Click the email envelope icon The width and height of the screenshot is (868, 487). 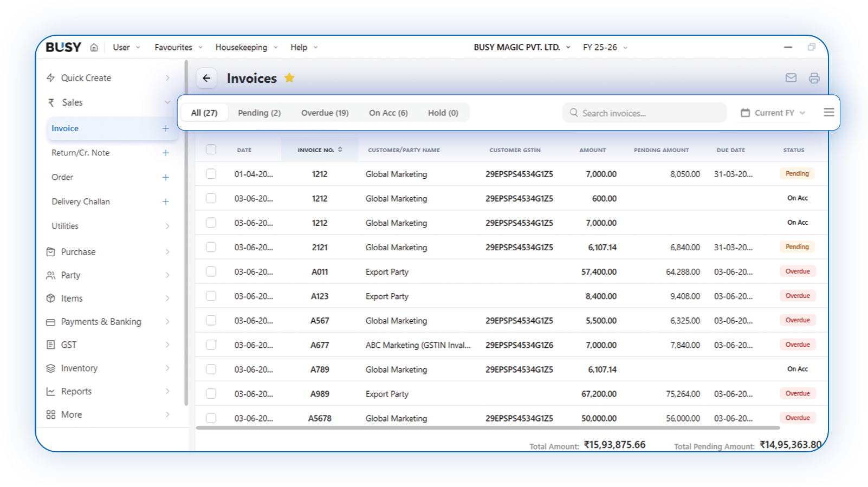(791, 78)
